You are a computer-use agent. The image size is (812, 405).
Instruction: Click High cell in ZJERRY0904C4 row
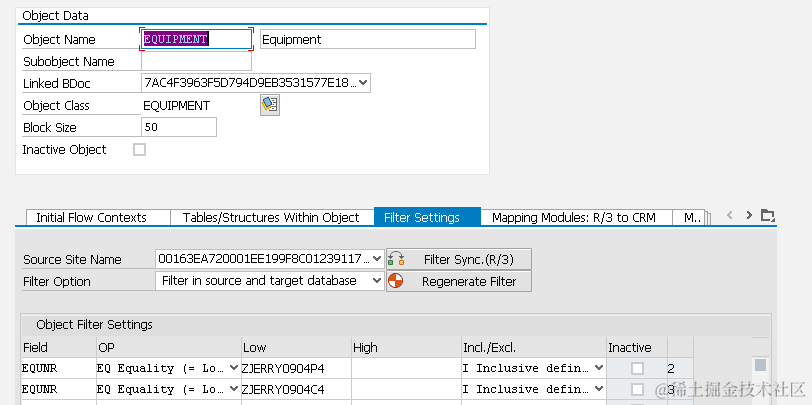click(x=406, y=389)
